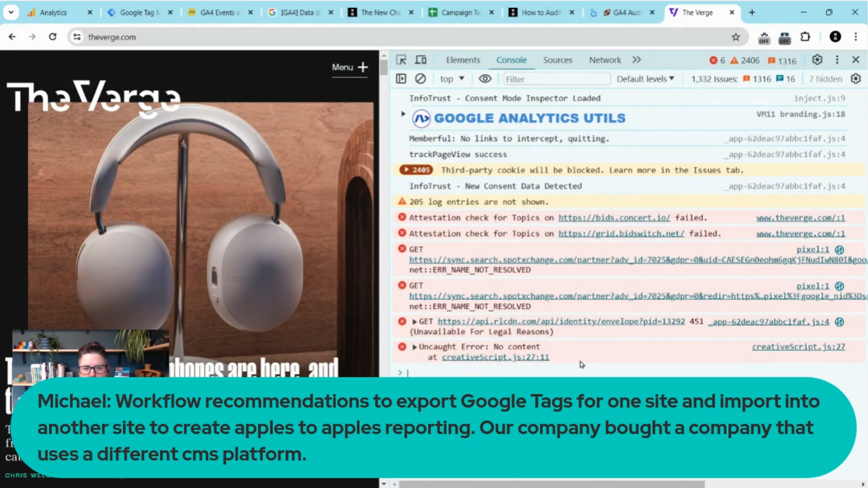Viewport: 868px width, 488px height.
Task: Toggle the device toolbar icon
Action: coord(421,60)
